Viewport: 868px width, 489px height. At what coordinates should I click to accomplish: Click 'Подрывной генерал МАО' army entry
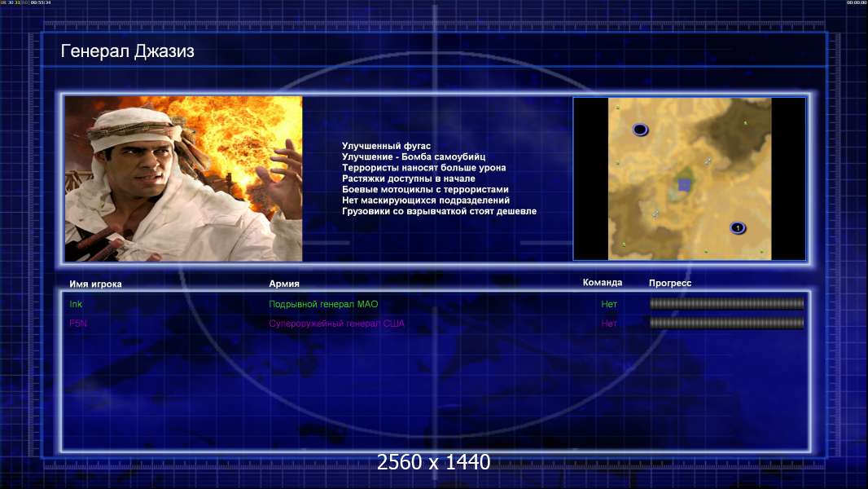323,304
